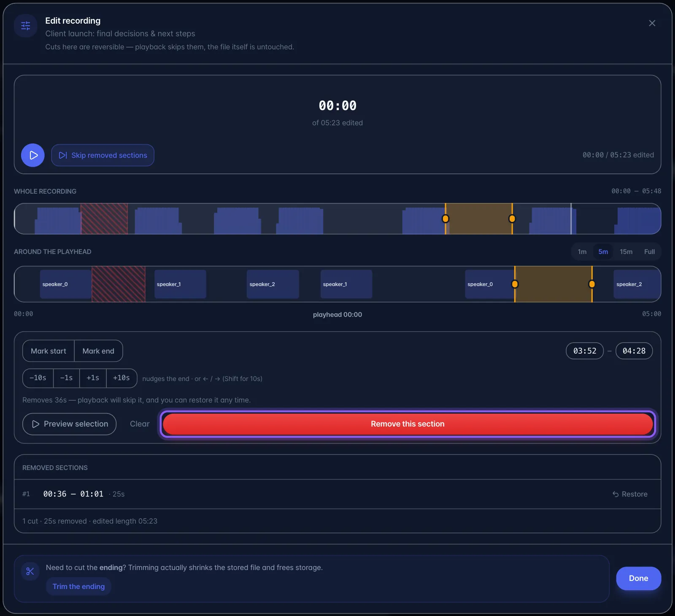Click the orange selected region in playhead timeline
Image resolution: width=675 pixels, height=616 pixels.
[x=553, y=284]
